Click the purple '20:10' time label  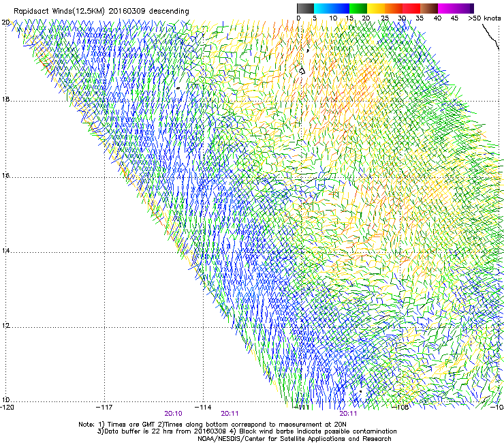click(174, 414)
